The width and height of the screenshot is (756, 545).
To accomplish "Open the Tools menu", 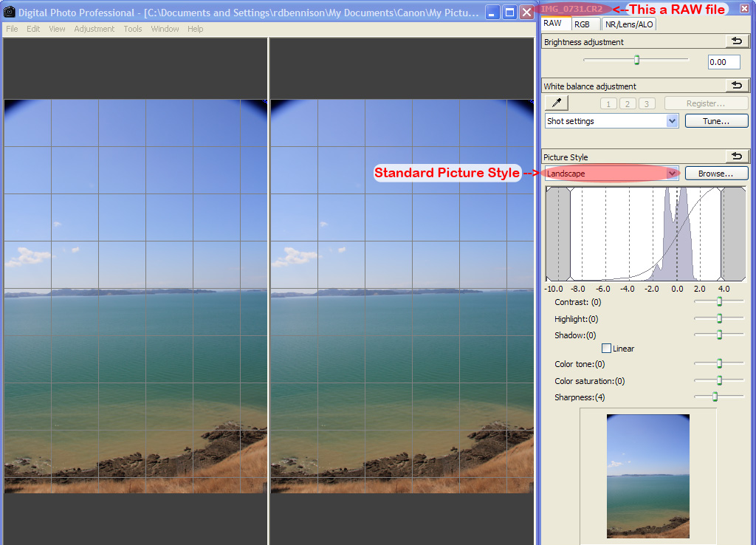I will pos(133,28).
